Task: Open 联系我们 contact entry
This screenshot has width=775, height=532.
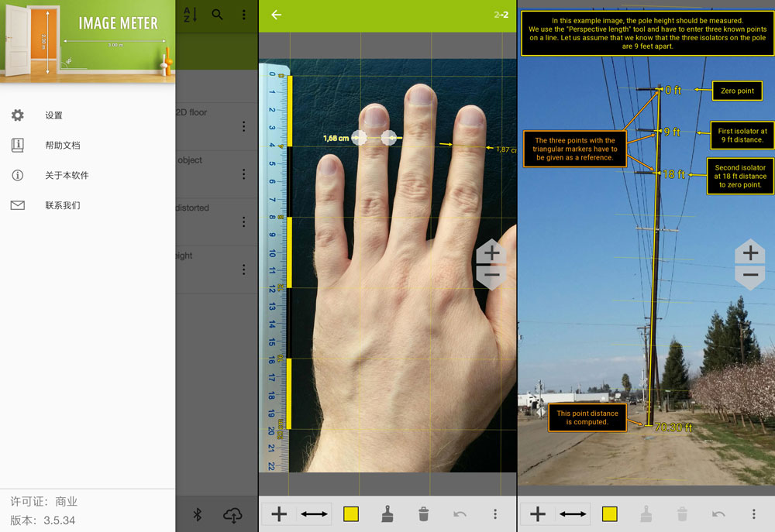Action: coord(62,205)
